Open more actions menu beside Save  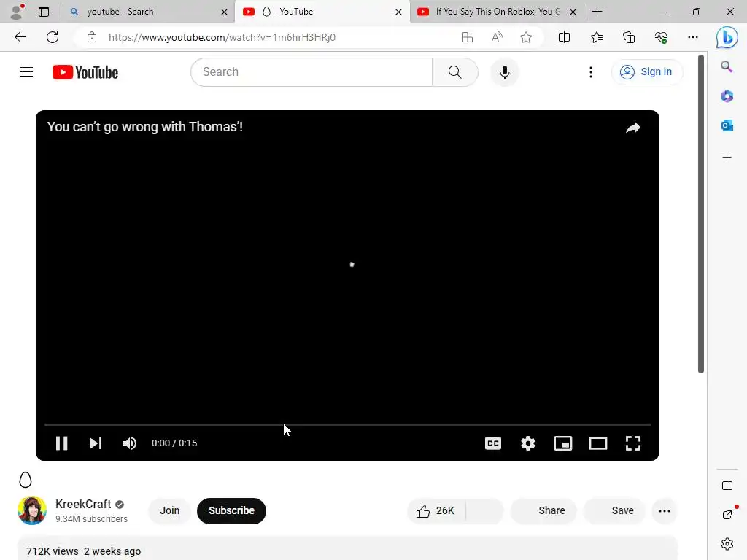[665, 511]
